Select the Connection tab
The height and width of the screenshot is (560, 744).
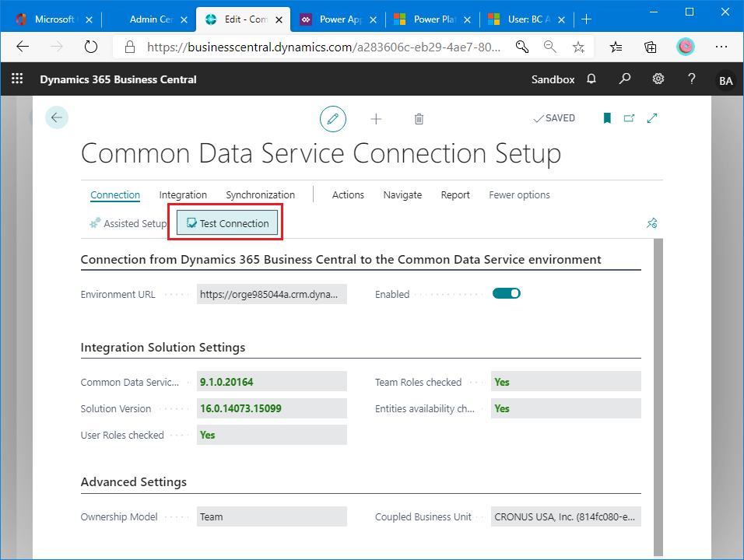[x=115, y=195]
